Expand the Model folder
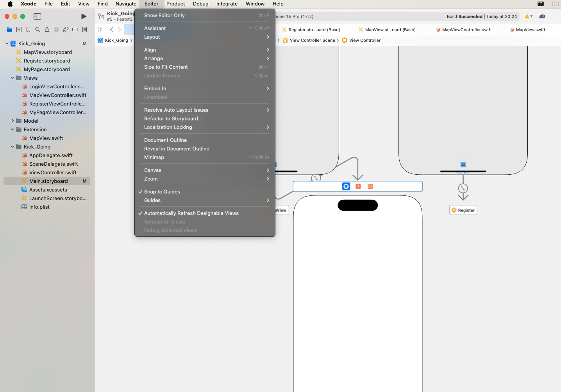The image size is (561, 392). (x=13, y=121)
